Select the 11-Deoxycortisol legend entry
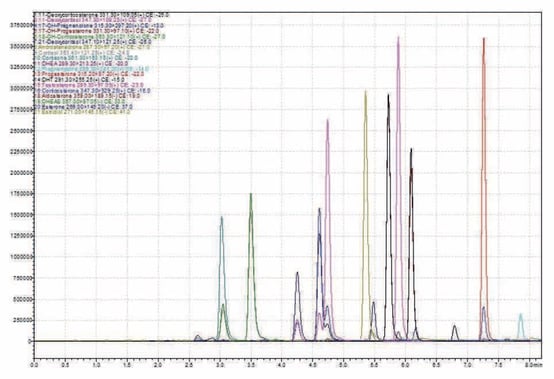The width and height of the screenshot is (554, 379). pos(92,20)
